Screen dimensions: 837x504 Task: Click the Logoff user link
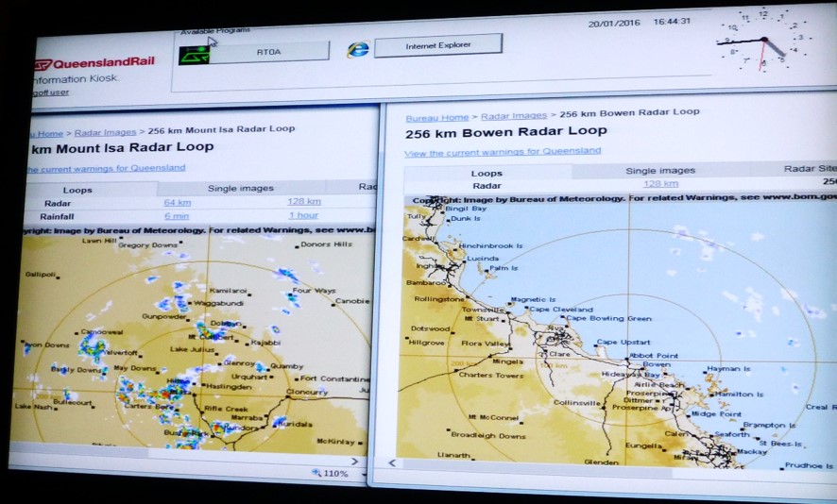pos(50,92)
